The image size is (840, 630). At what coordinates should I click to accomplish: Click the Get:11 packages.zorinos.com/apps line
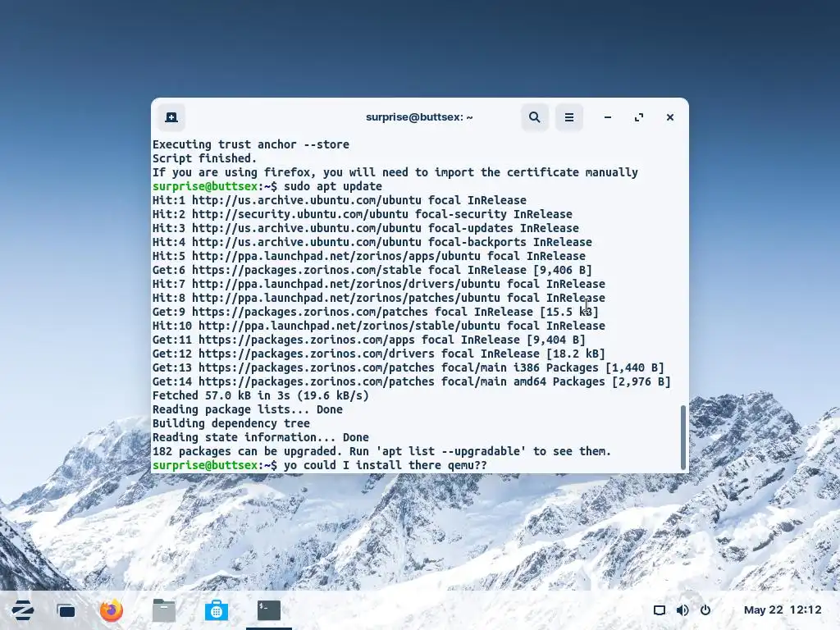[x=369, y=340]
